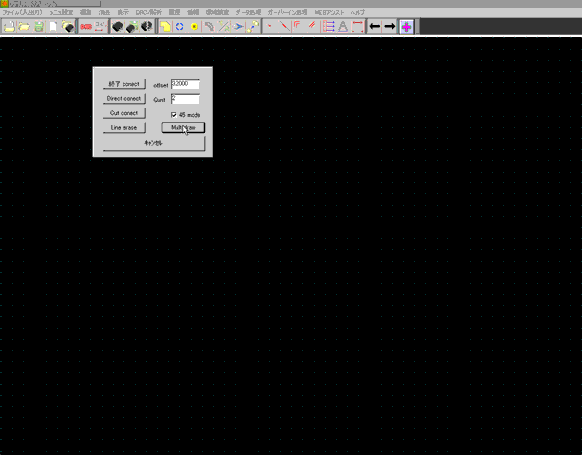The height and width of the screenshot is (455, 582).
Task: Click the open folder toolbar icon
Action: click(x=24, y=27)
